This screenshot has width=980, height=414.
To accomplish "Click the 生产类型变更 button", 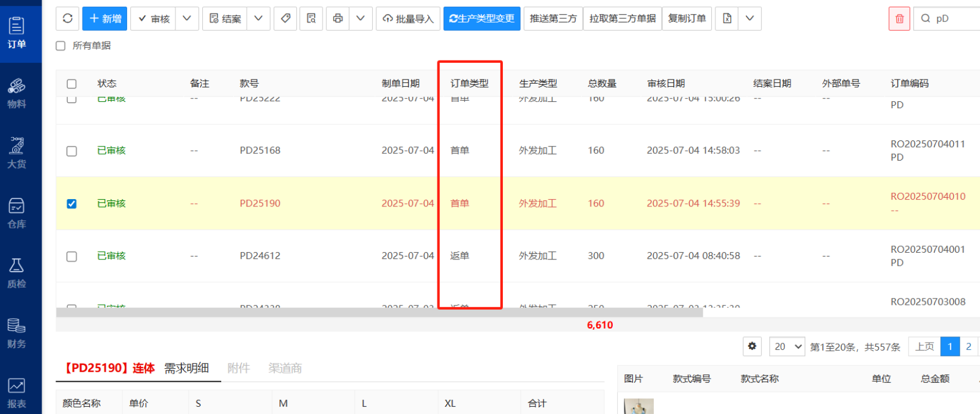I will [x=481, y=18].
